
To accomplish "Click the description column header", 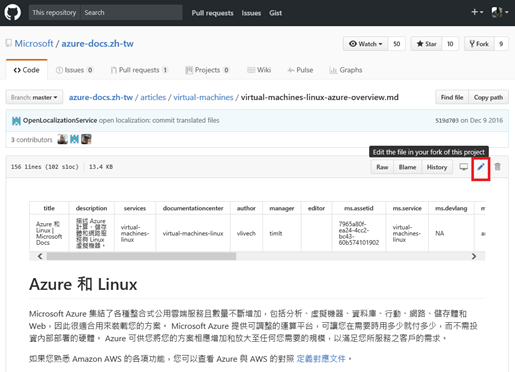I will 92,208.
